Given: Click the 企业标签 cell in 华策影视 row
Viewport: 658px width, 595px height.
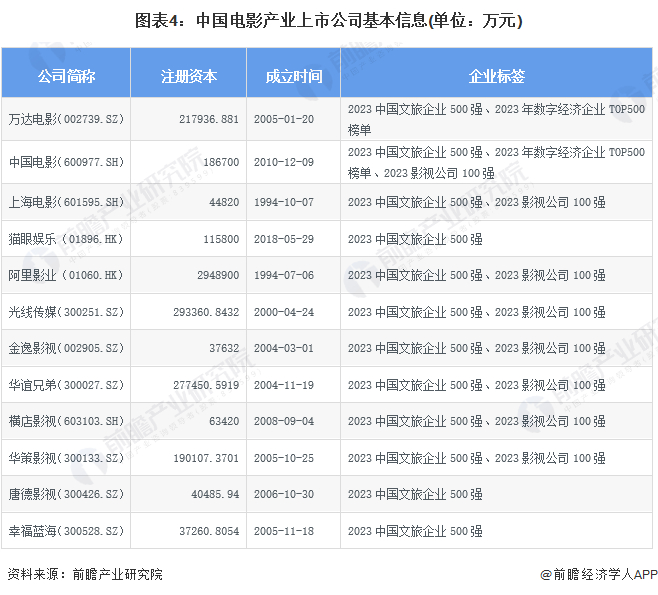Looking at the screenshot, I should click(x=496, y=458).
